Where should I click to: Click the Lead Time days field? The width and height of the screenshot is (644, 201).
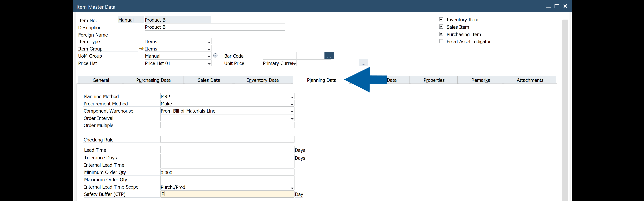tap(227, 150)
